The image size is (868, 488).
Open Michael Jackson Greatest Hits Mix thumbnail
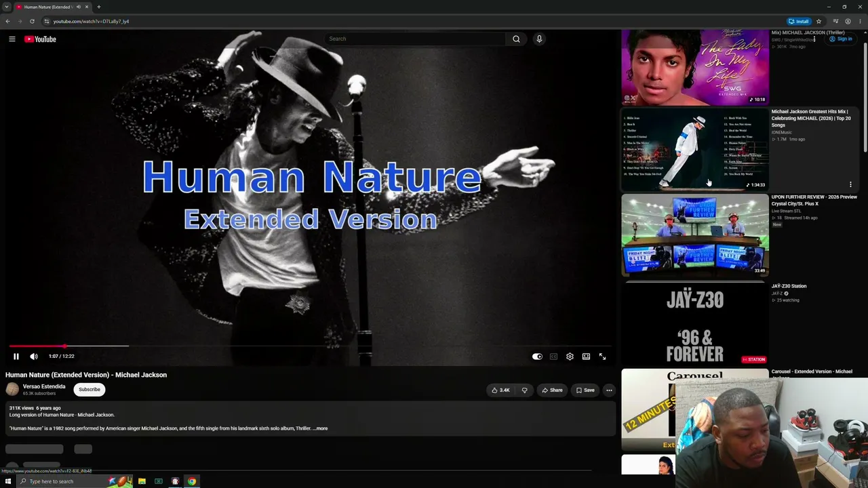[695, 149]
